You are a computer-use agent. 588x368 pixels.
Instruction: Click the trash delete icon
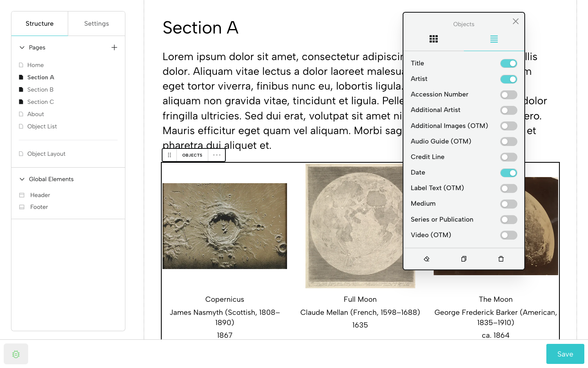click(501, 259)
